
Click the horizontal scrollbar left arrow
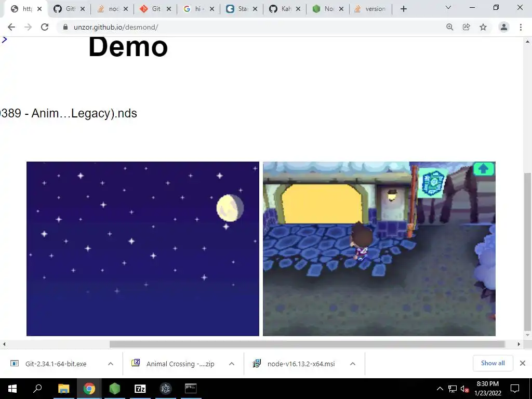tap(4, 344)
